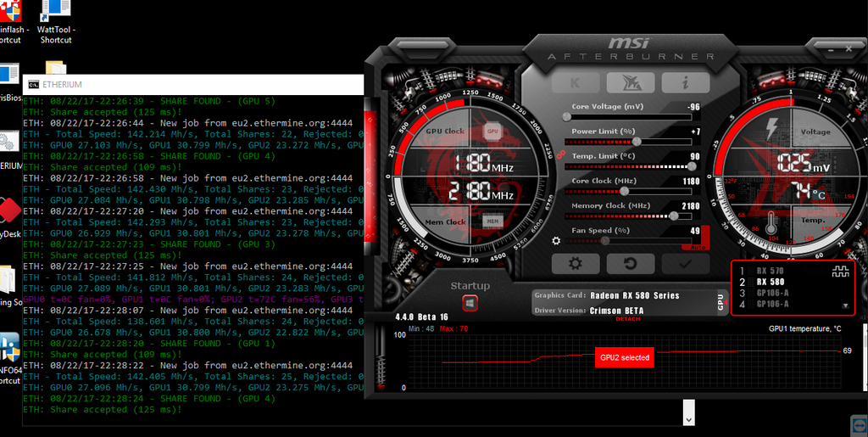Image resolution: width=868 pixels, height=437 pixels.
Task: Click the Temp. Limit value 90
Action: coord(695,156)
